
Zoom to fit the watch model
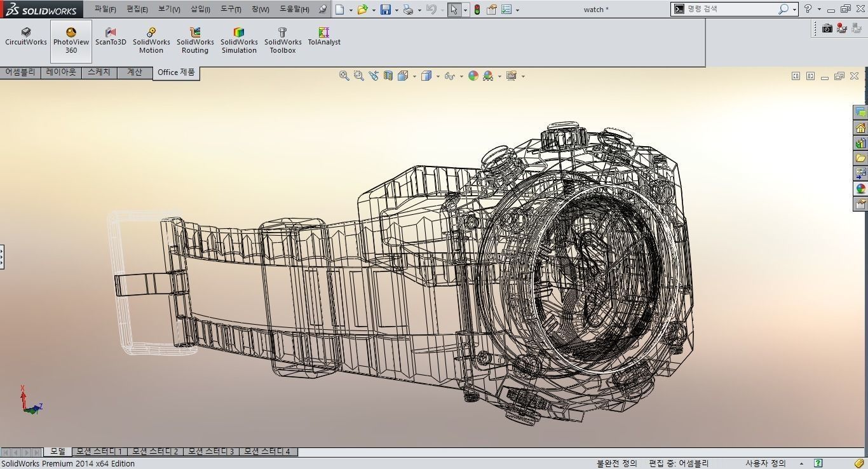pos(344,76)
